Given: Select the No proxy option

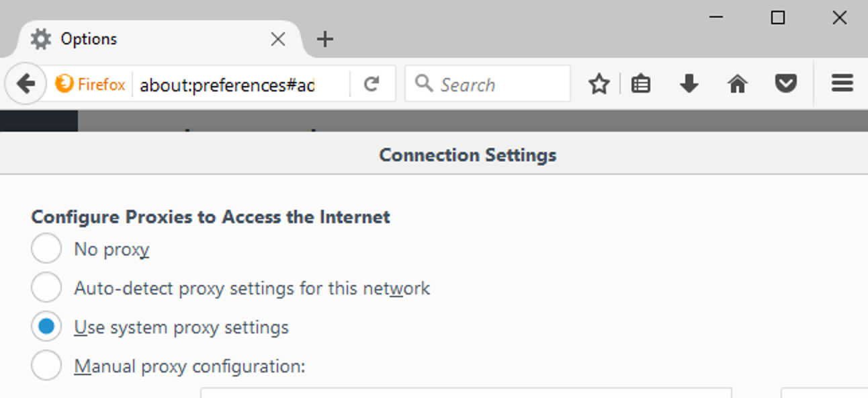Looking at the screenshot, I should point(46,249).
